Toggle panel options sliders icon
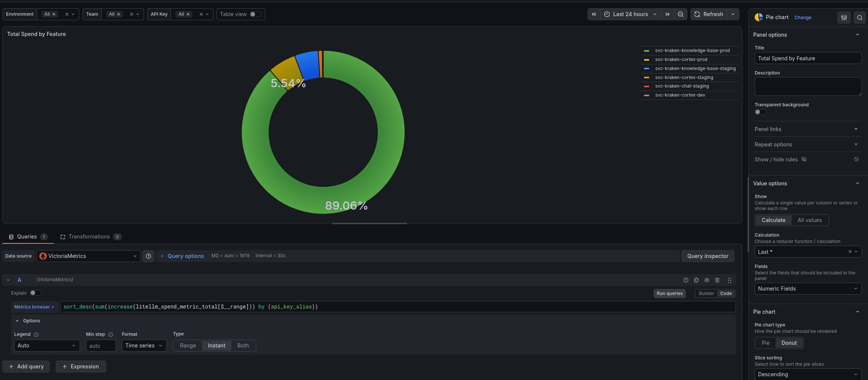 [844, 18]
